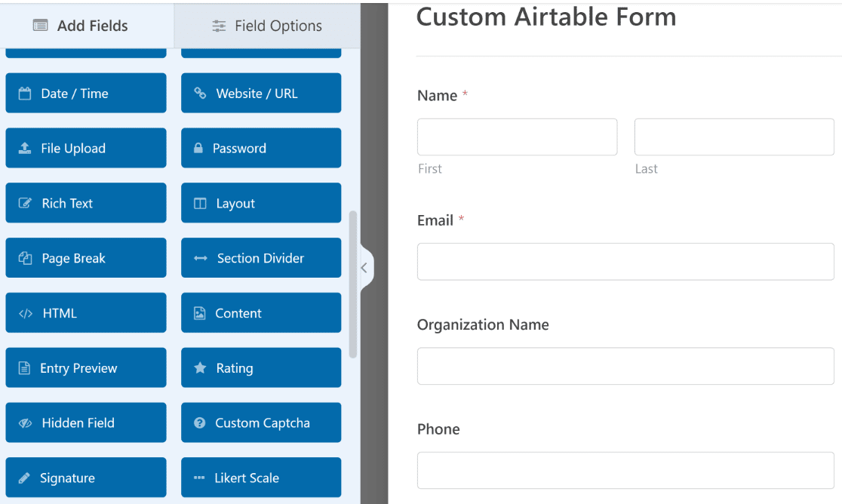Click the Rich Text edit icon
The height and width of the screenshot is (504, 842).
pos(25,204)
